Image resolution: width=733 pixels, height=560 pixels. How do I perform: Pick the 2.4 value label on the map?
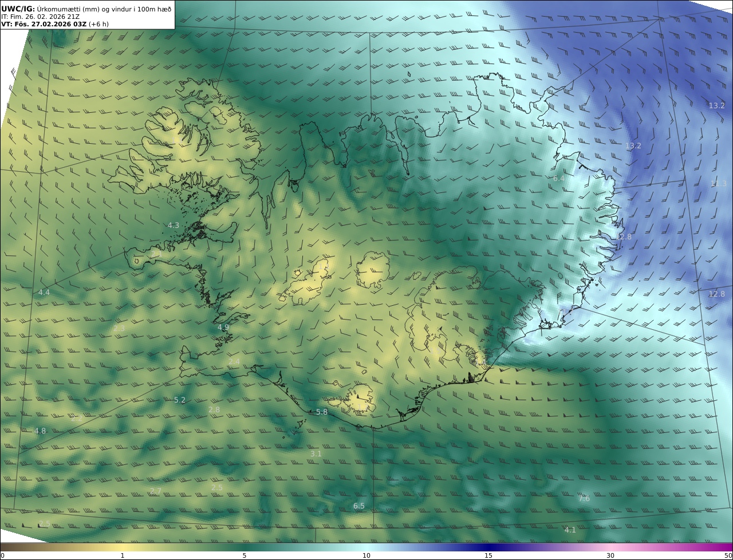(234, 362)
